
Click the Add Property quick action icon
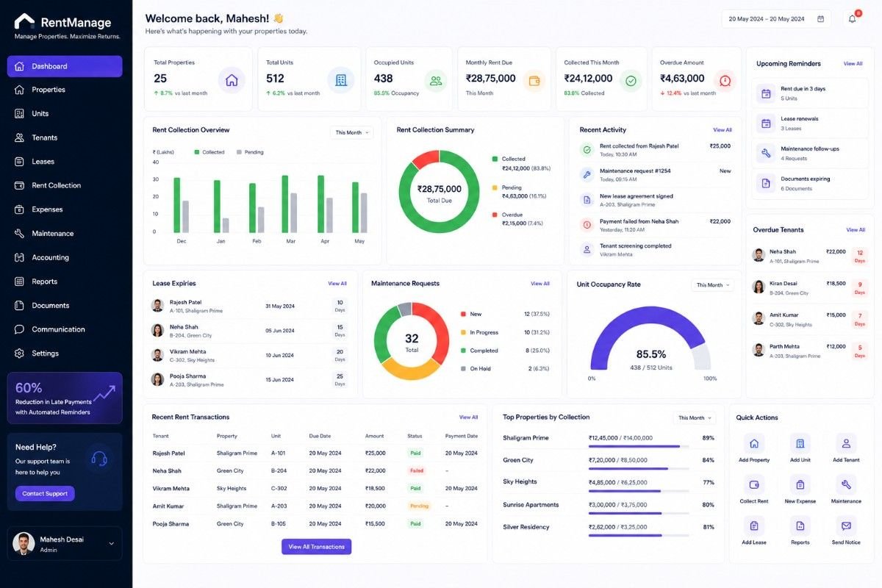pos(754,443)
